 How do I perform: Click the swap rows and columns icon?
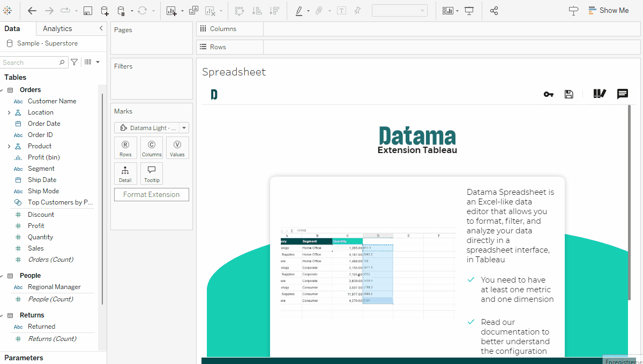point(240,11)
